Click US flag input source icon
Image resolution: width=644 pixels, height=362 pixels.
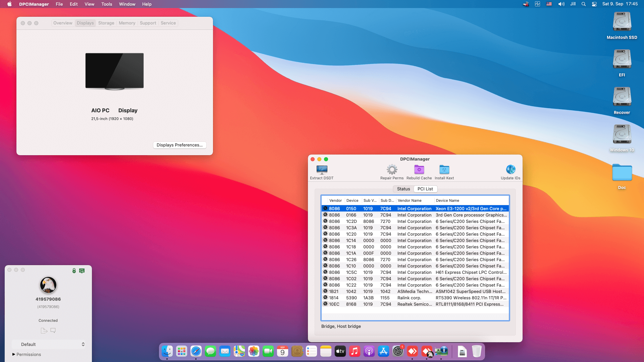549,4
